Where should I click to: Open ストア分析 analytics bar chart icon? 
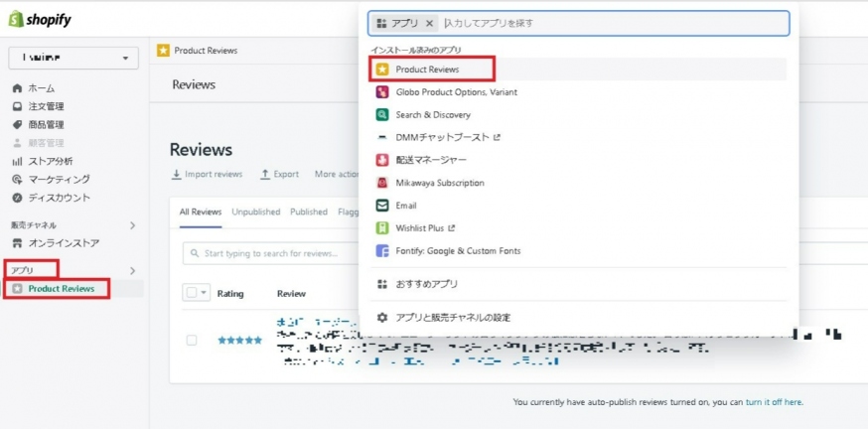[17, 161]
